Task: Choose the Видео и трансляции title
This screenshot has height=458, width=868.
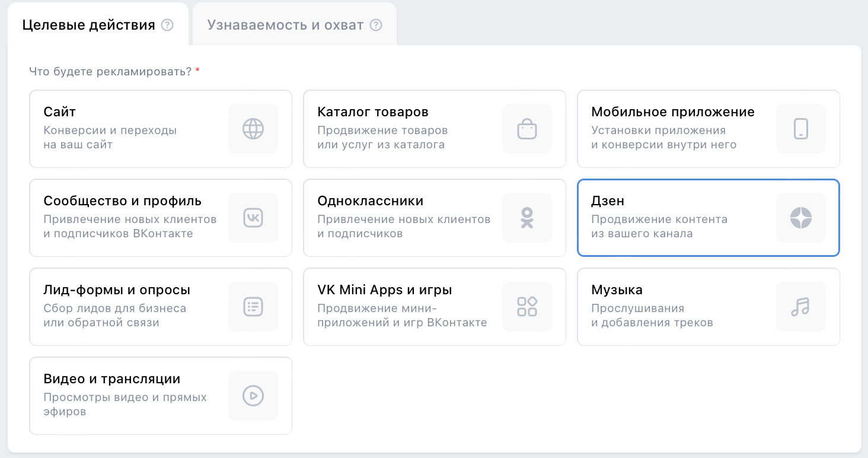Action: (112, 379)
